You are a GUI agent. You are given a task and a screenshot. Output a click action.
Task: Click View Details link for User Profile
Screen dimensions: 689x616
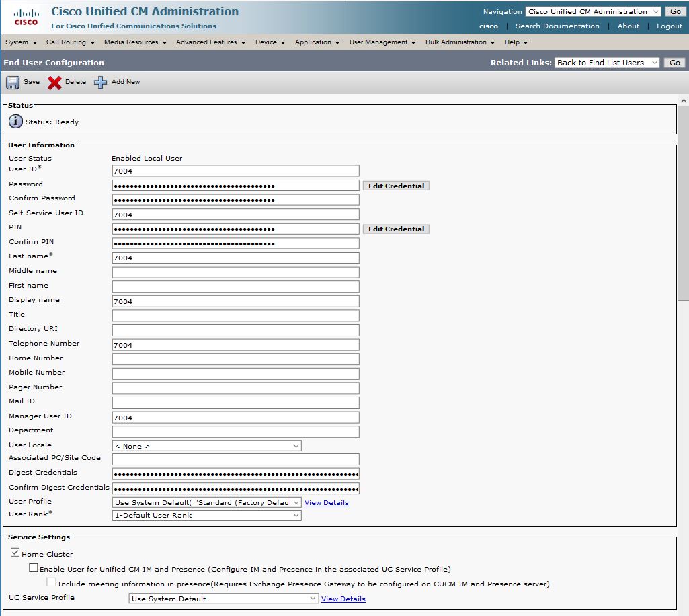click(327, 503)
